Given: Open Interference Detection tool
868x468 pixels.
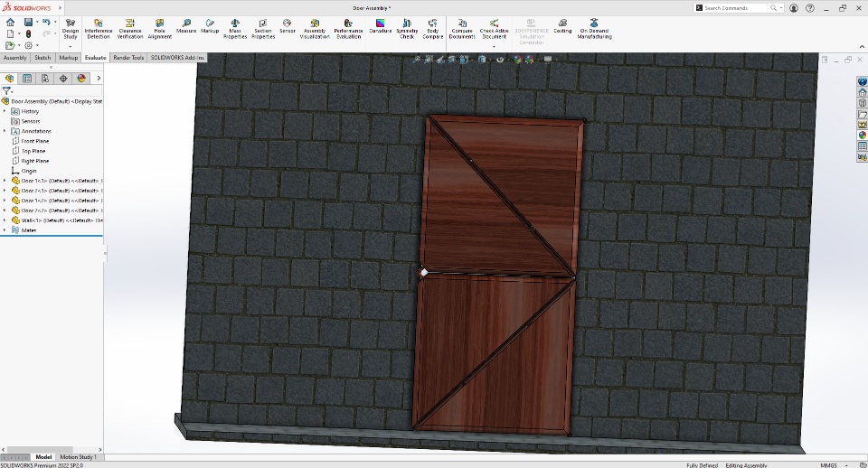Looking at the screenshot, I should 98,29.
